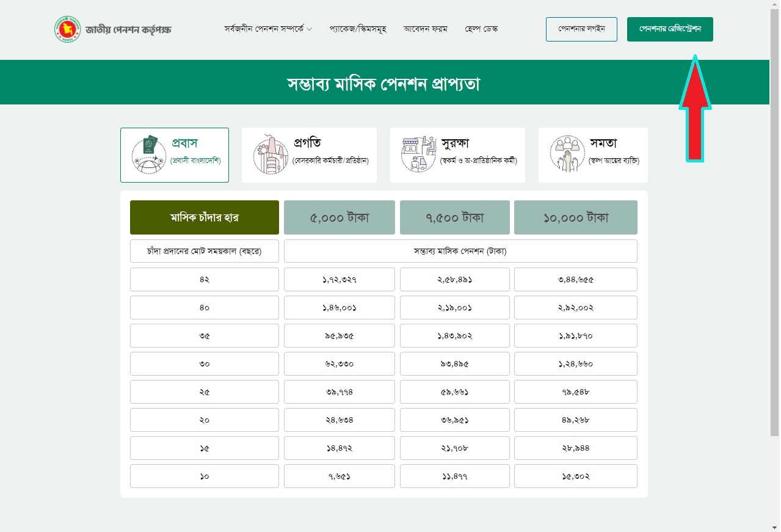The width and height of the screenshot is (781, 532).
Task: Click the ২,৯২,০০২ pension value
Action: 576,307
